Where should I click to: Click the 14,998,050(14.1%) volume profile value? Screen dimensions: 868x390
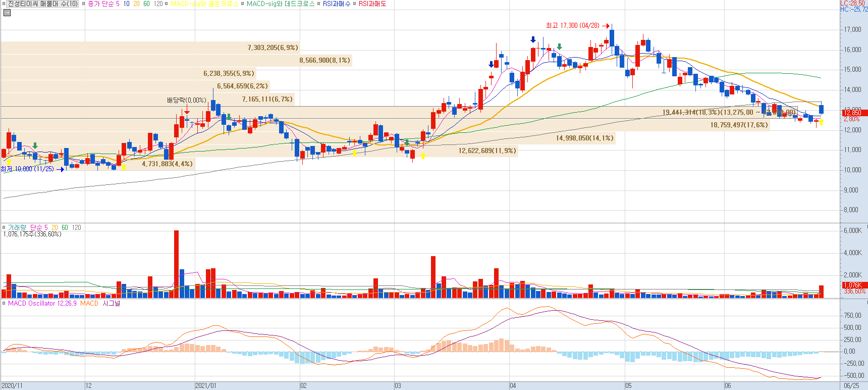tap(584, 138)
